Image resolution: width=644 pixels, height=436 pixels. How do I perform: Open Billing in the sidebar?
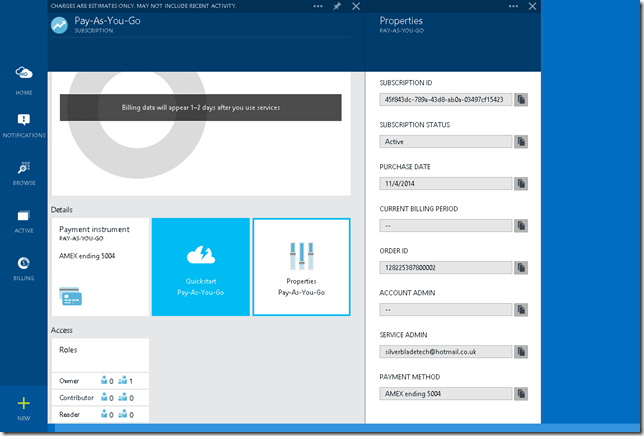point(24,267)
